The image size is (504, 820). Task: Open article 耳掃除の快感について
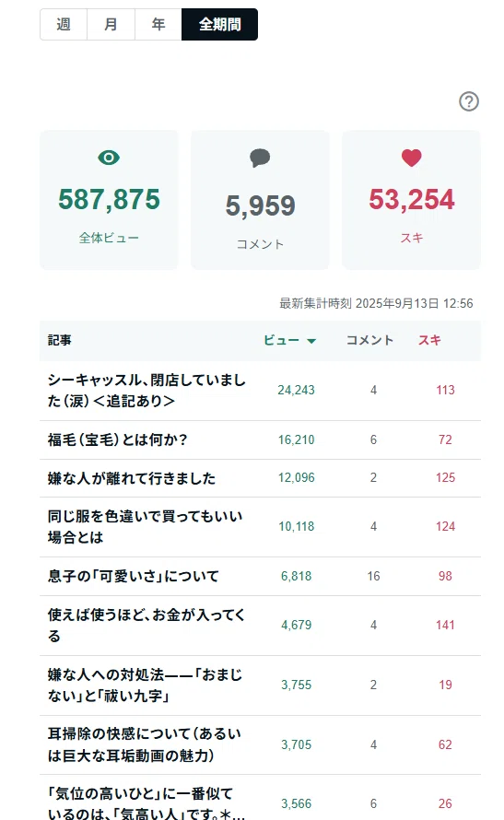point(145,744)
